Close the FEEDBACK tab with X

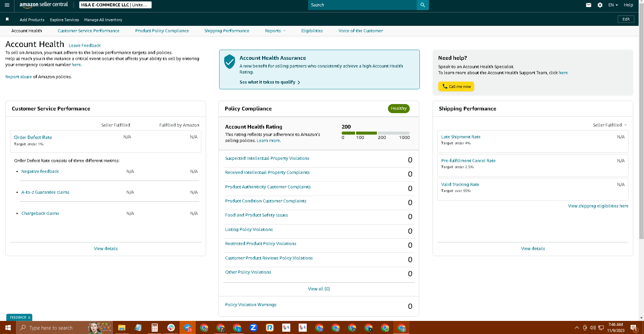point(29,318)
